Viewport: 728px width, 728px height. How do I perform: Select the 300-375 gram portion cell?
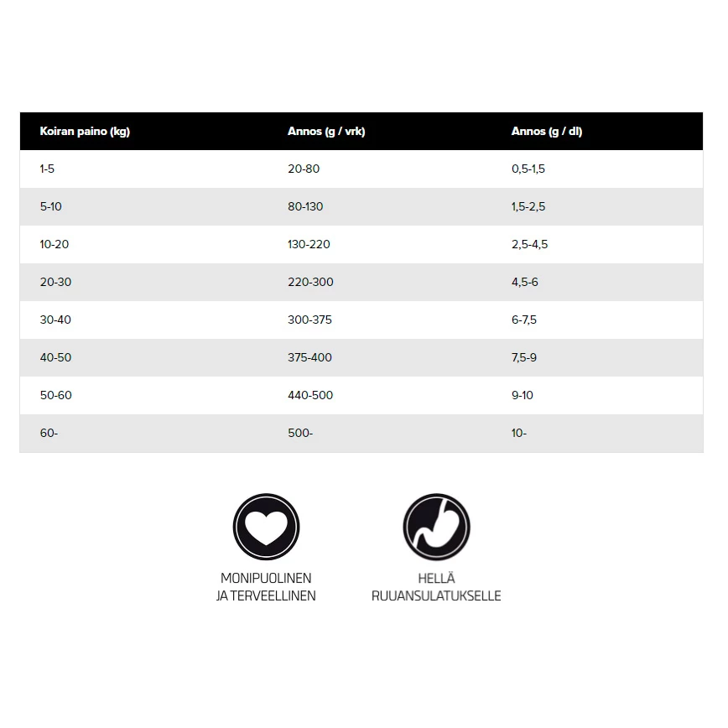pyautogui.click(x=309, y=320)
